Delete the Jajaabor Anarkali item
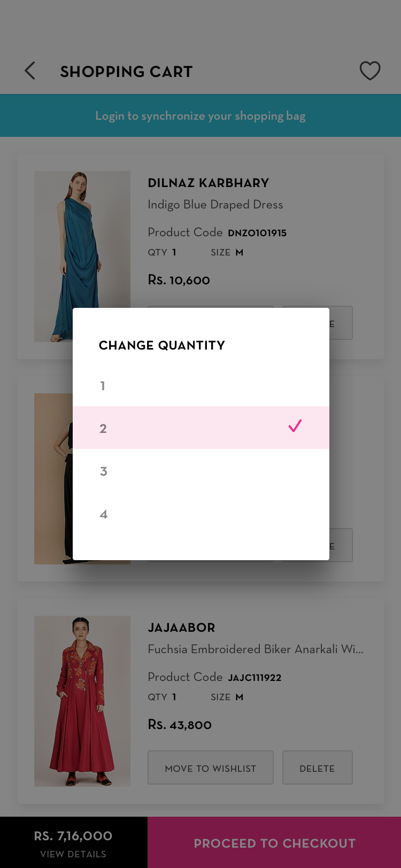This screenshot has width=401, height=868. 317,768
